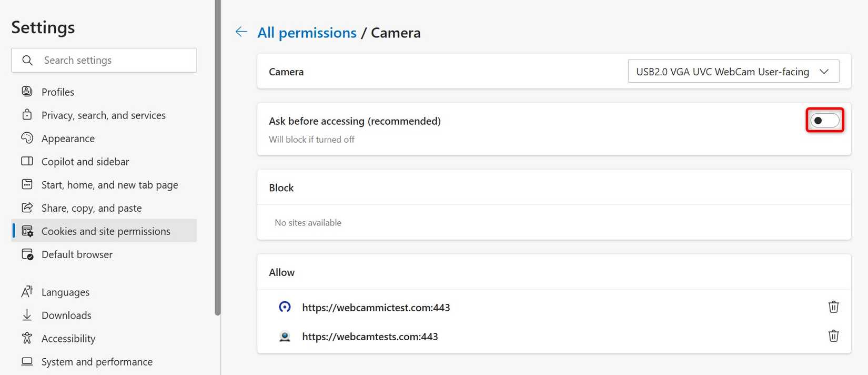Go to Copilot and sidebar settings
The image size is (868, 375).
point(85,162)
